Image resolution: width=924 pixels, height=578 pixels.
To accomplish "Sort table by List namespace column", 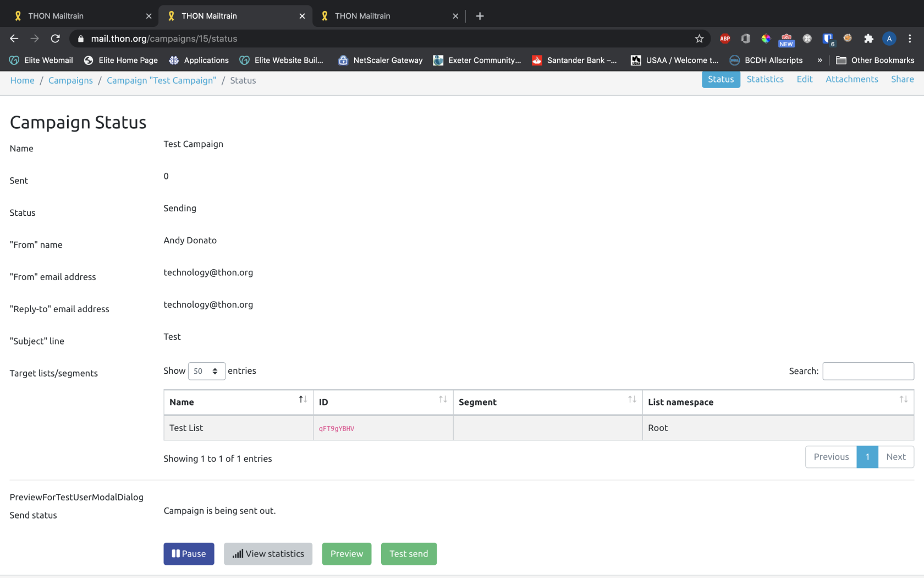I will point(778,402).
